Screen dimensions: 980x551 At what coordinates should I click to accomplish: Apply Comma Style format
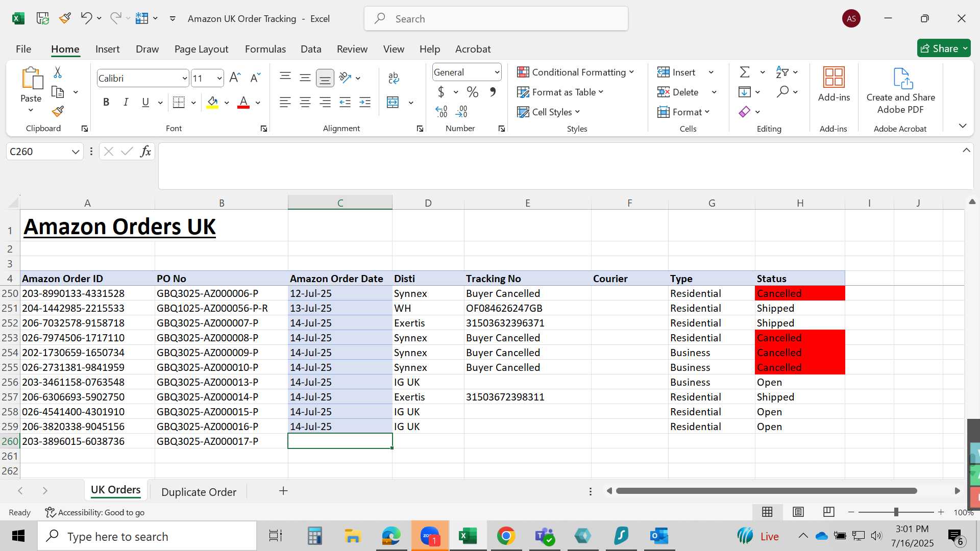[493, 92]
